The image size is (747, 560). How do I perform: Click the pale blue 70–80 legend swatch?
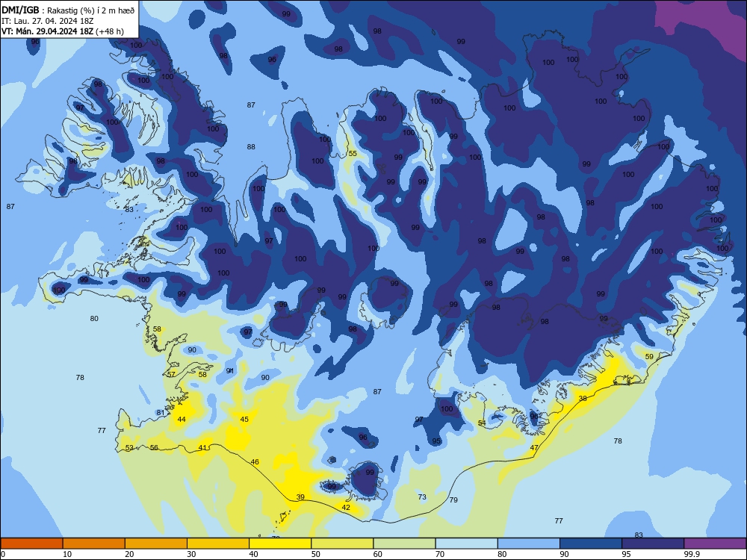466,544
